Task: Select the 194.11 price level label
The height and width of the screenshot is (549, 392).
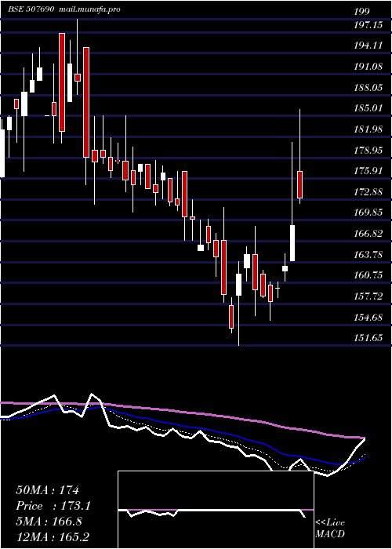Action: click(x=368, y=45)
